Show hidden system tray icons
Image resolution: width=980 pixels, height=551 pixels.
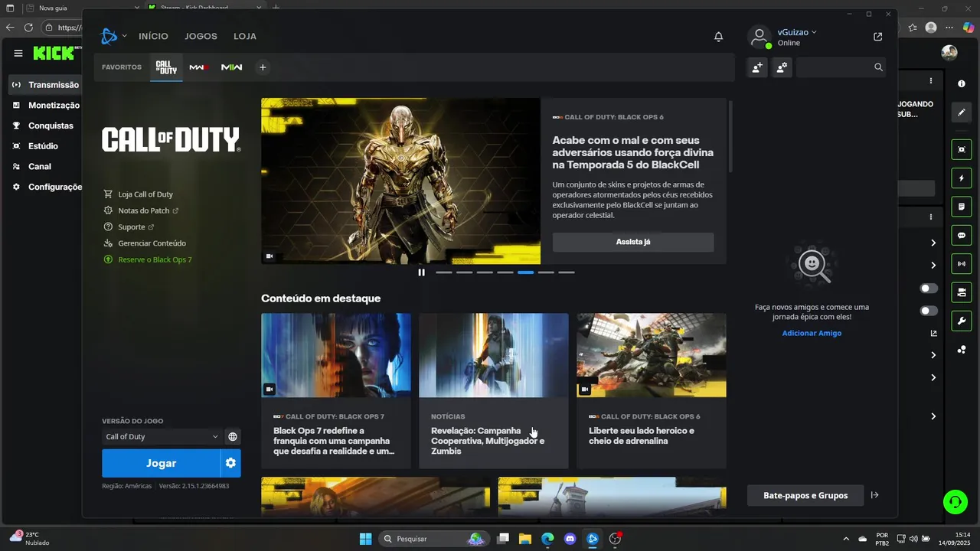coord(846,539)
